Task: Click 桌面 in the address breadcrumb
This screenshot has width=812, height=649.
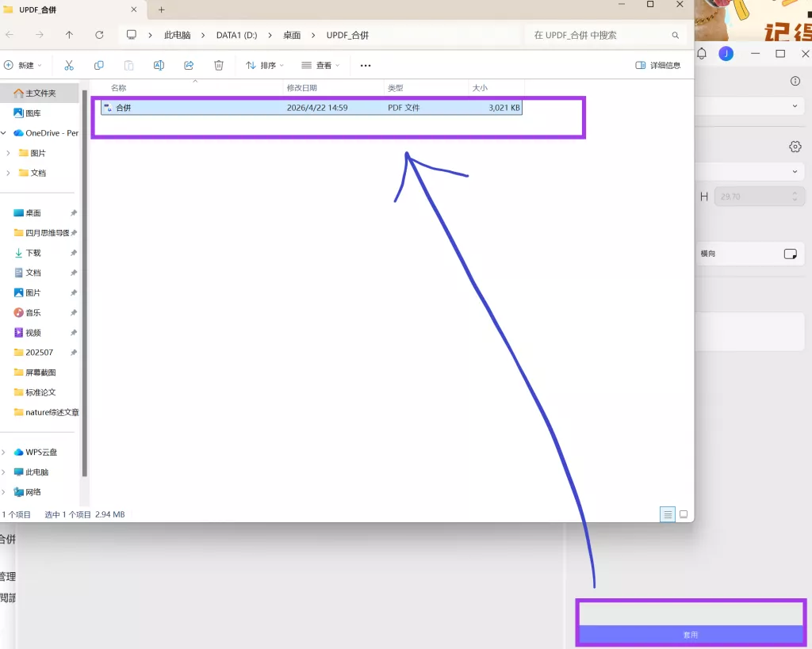Action: click(292, 35)
